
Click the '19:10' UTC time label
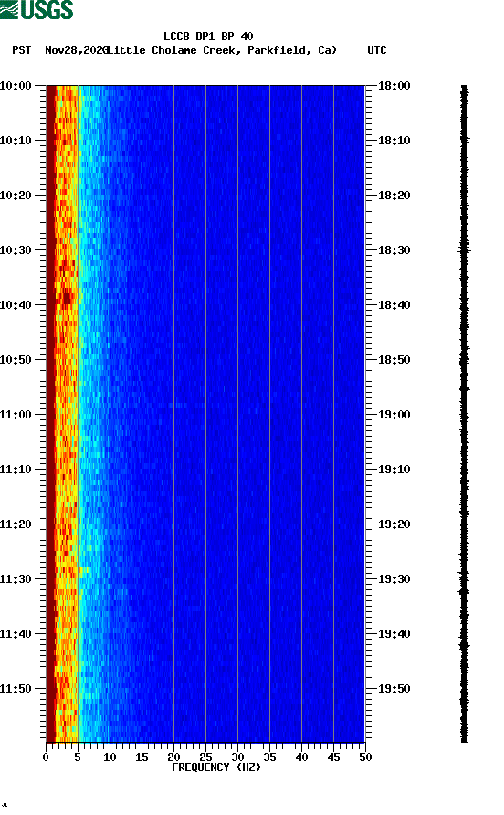tap(394, 470)
